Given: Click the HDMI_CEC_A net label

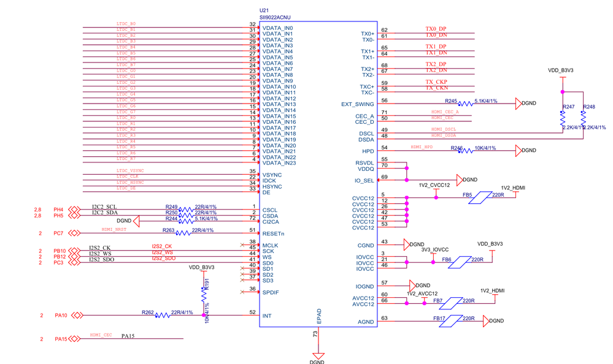Looking at the screenshot, I should coord(445,112).
